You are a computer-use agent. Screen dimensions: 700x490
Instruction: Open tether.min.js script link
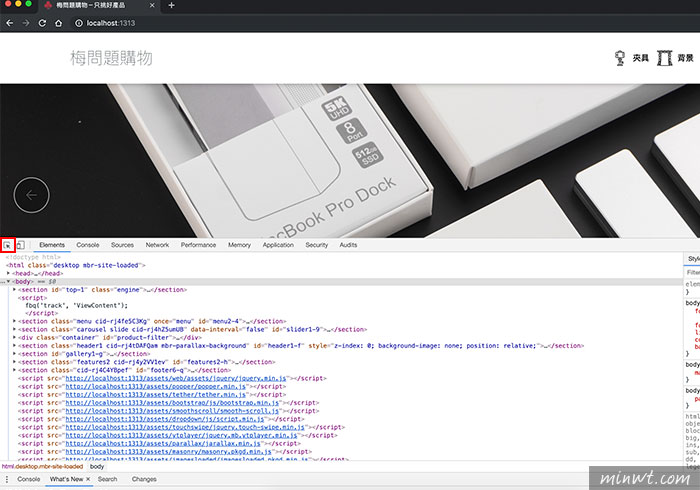click(x=155, y=394)
